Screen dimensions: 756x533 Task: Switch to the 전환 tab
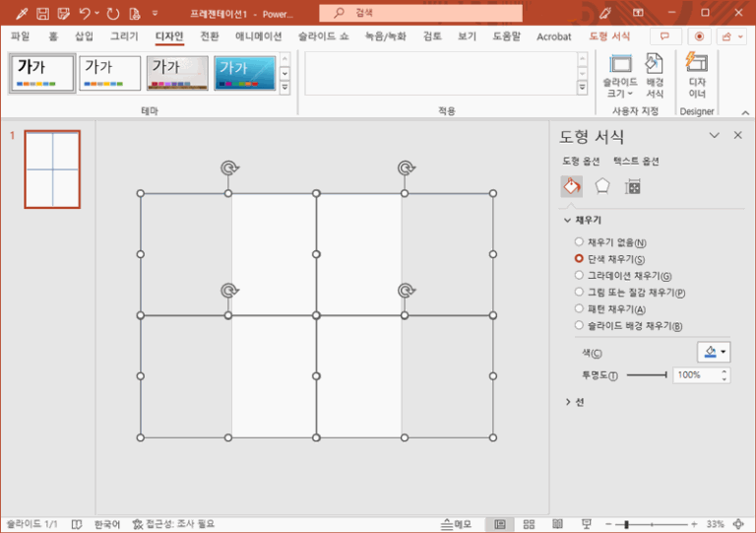[x=210, y=36]
